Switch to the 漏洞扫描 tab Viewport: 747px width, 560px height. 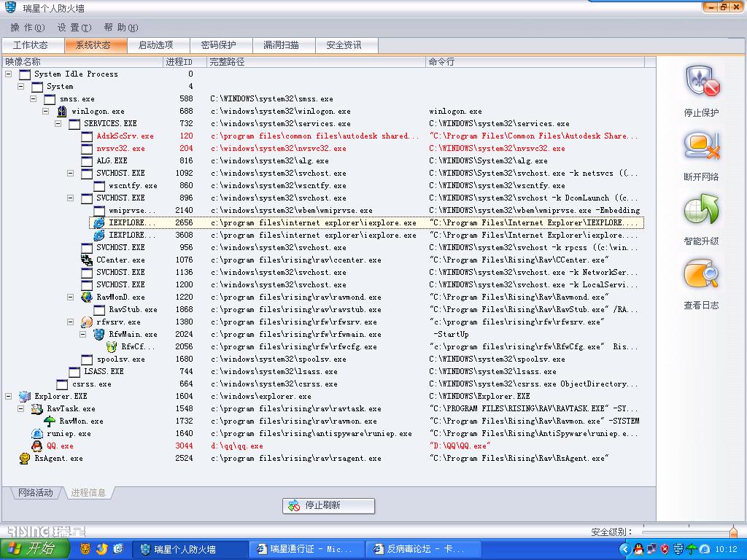tap(281, 45)
